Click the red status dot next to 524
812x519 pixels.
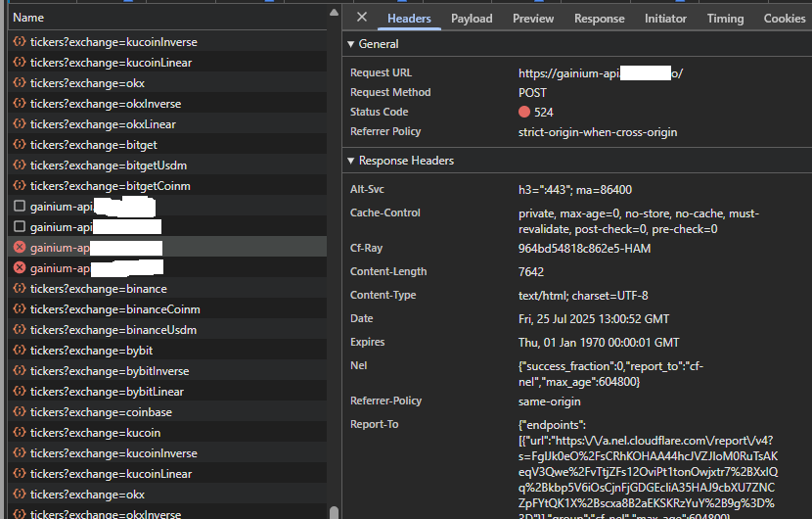coord(524,112)
